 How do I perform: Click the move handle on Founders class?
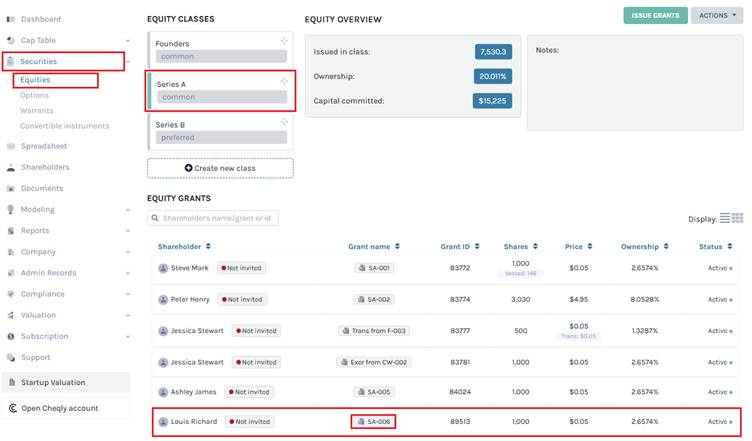284,40
